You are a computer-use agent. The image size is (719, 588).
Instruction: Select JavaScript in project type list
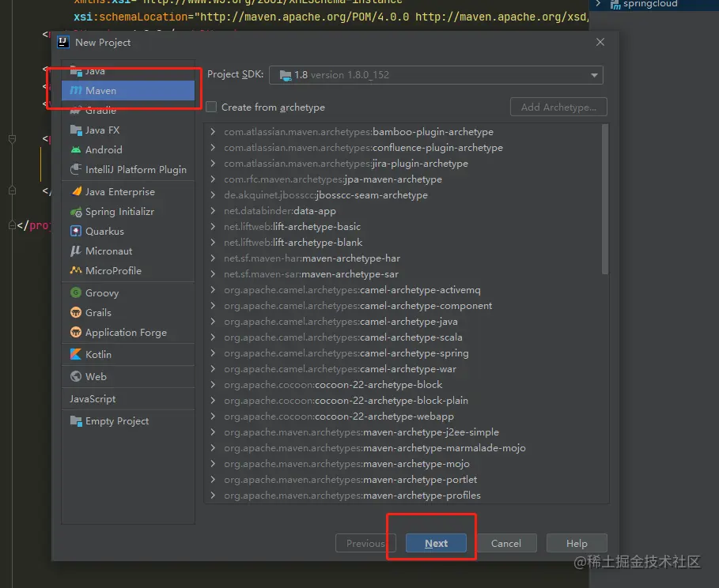[x=128, y=399]
